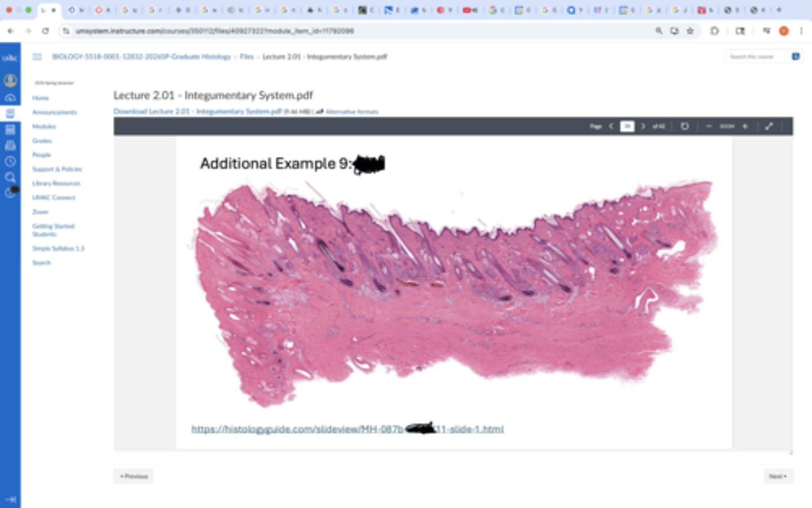The image size is (812, 508).
Task: Click the browser back arrow
Action: 11,31
